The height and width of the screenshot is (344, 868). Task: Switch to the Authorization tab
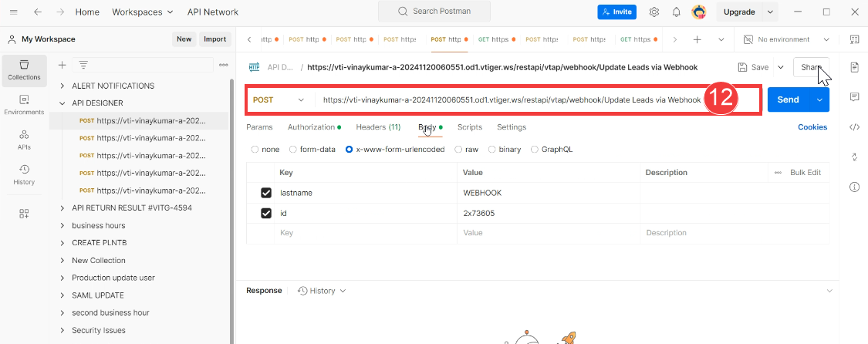pos(314,126)
